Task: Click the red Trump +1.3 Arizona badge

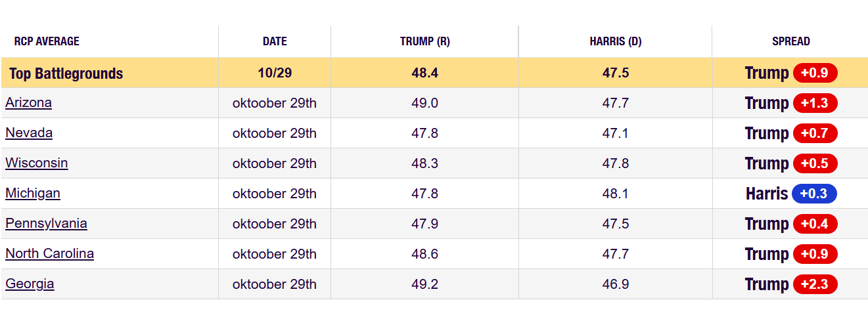Action: [815, 103]
